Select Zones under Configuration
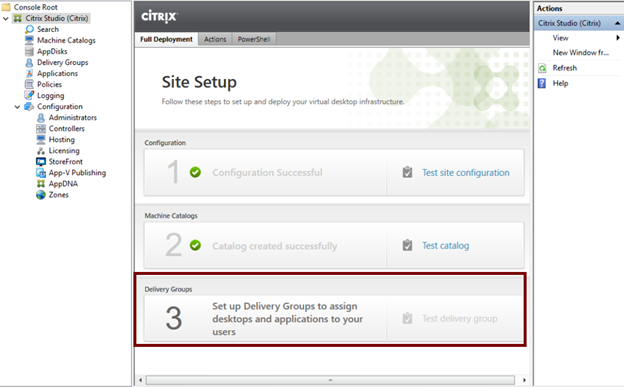Viewport: 624px width, 387px height. [58, 195]
